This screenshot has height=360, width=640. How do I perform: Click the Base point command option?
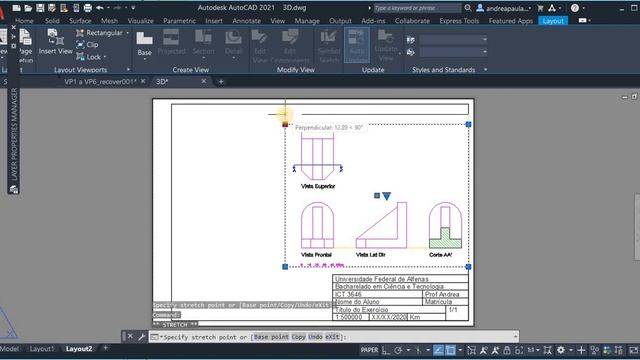(271, 337)
